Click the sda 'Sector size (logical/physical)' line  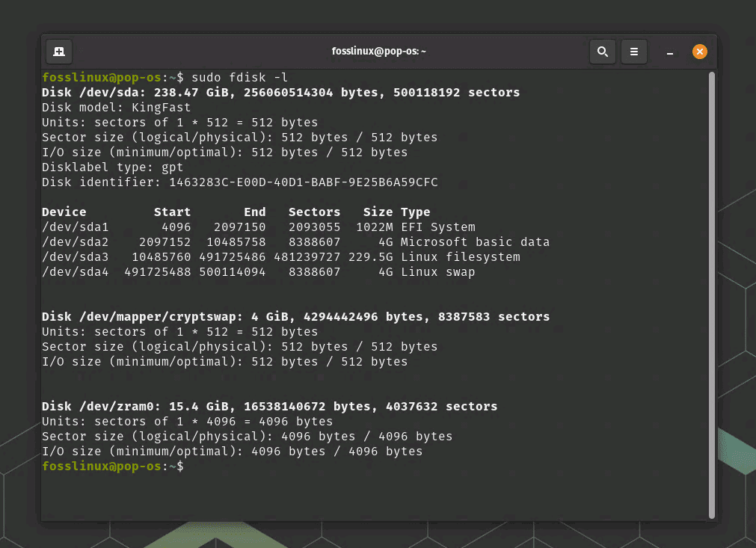click(x=239, y=137)
